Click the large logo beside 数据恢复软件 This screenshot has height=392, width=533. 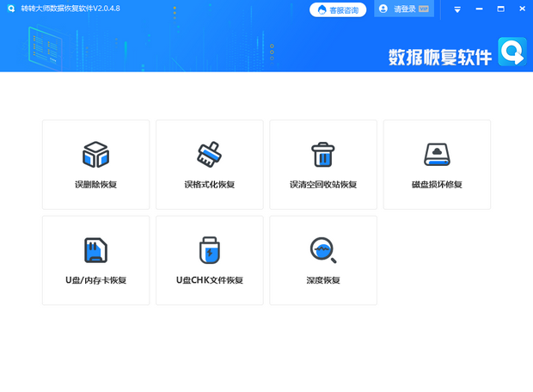click(512, 52)
